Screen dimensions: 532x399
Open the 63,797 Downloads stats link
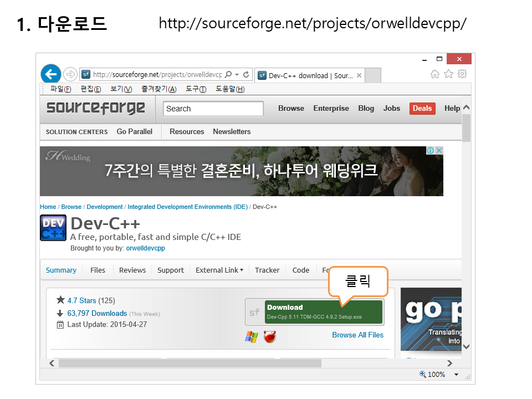click(x=97, y=314)
